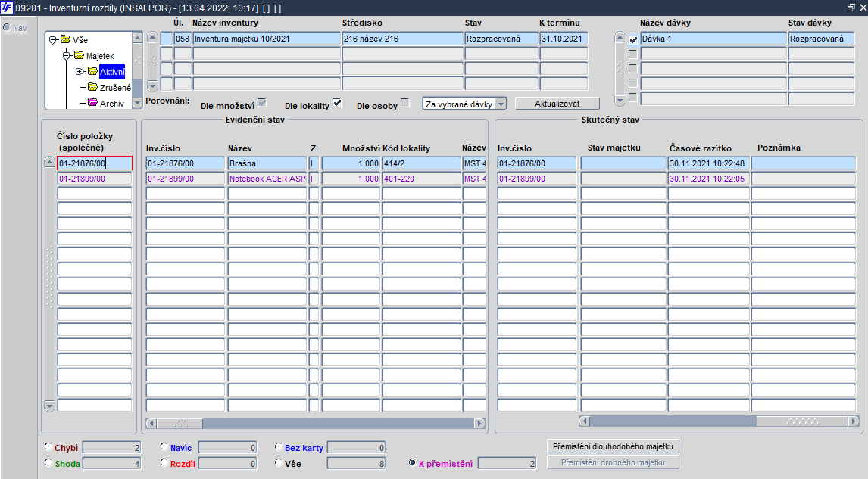868x479 pixels.
Task: Click the restore window button
Action: 851,8
